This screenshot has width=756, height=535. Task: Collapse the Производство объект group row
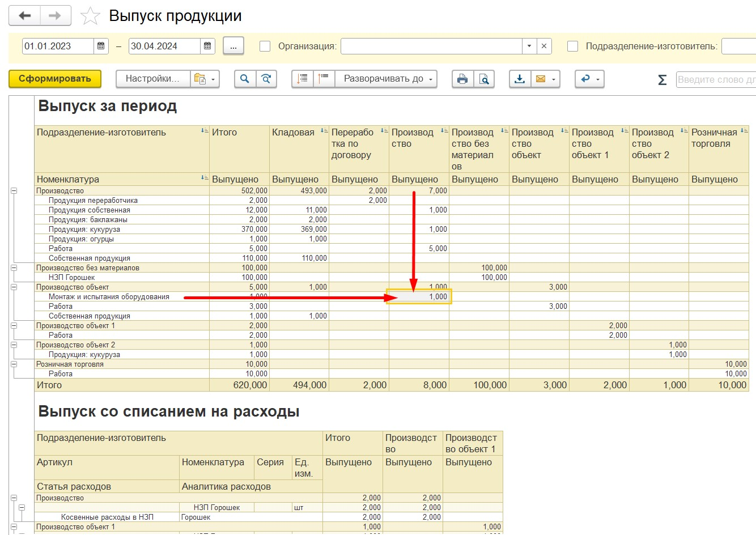[14, 287]
